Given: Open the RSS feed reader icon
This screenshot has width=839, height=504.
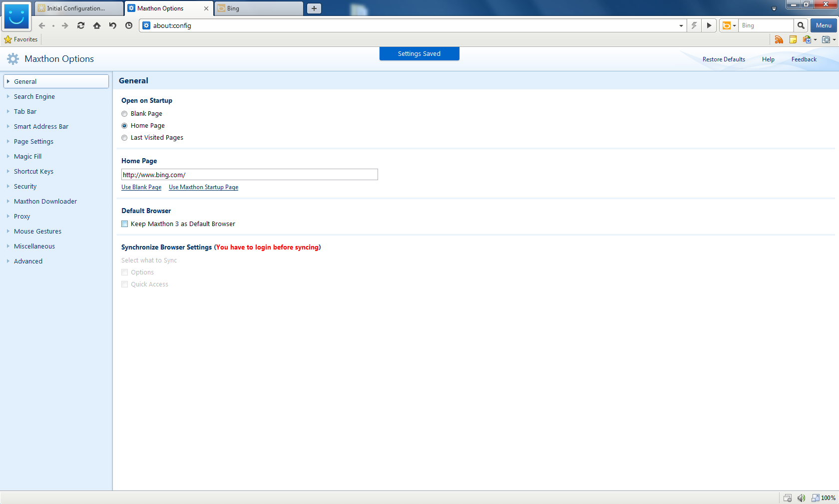Looking at the screenshot, I should pyautogui.click(x=779, y=39).
